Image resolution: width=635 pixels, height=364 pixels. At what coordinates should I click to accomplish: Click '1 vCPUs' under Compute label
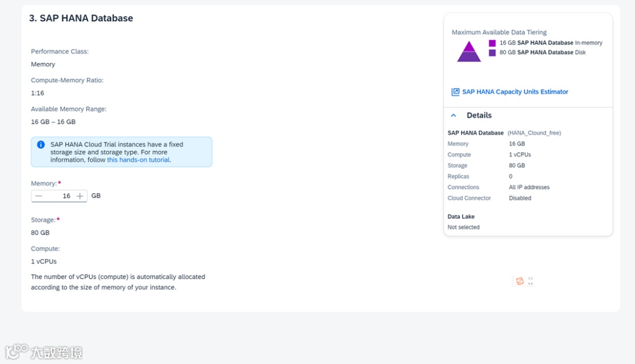[44, 262]
